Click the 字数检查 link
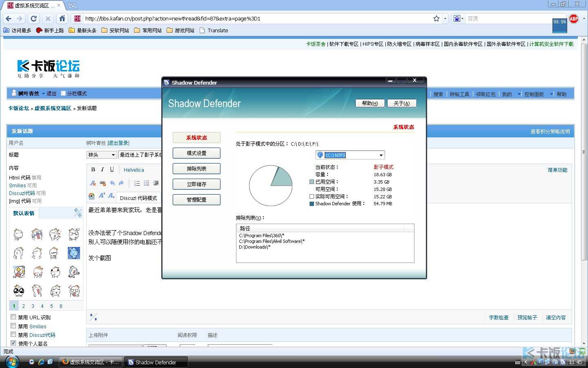This screenshot has height=368, width=588. click(499, 317)
